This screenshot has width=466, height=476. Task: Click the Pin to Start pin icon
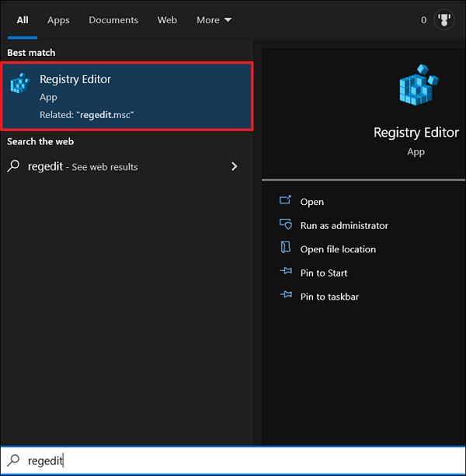[x=286, y=270]
